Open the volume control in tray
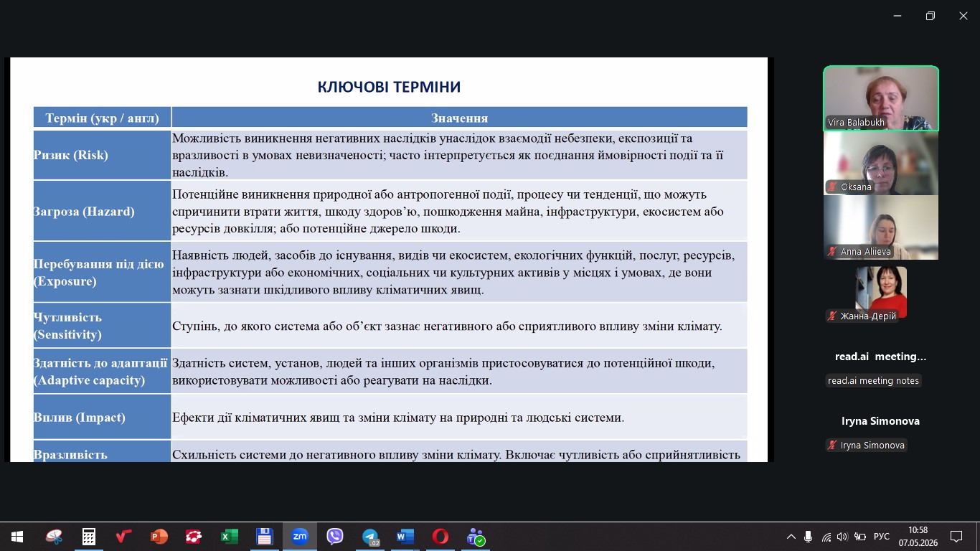The width and height of the screenshot is (980, 551). pyautogui.click(x=842, y=537)
